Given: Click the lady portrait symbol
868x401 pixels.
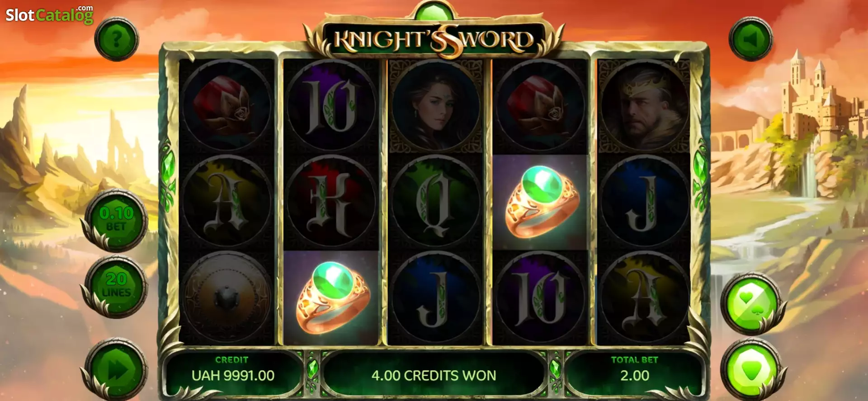Looking at the screenshot, I should coord(436,106).
